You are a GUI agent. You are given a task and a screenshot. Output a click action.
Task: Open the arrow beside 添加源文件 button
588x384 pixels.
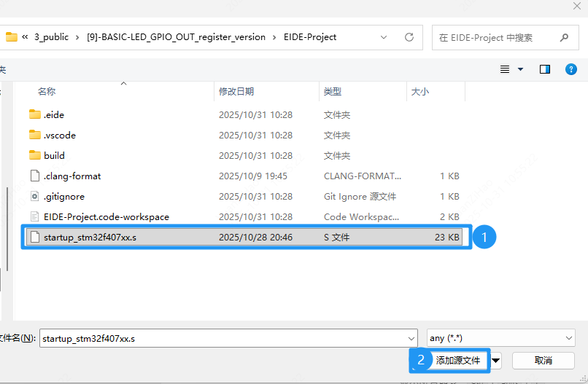tap(496, 361)
